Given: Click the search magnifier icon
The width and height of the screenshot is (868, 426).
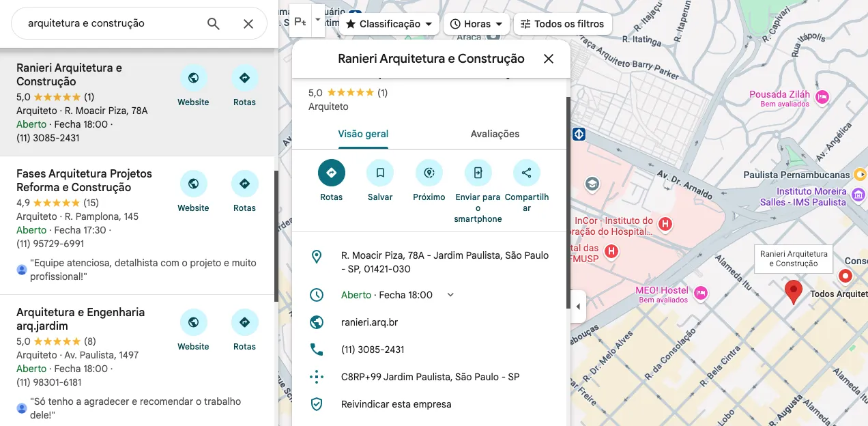Looking at the screenshot, I should click(214, 24).
